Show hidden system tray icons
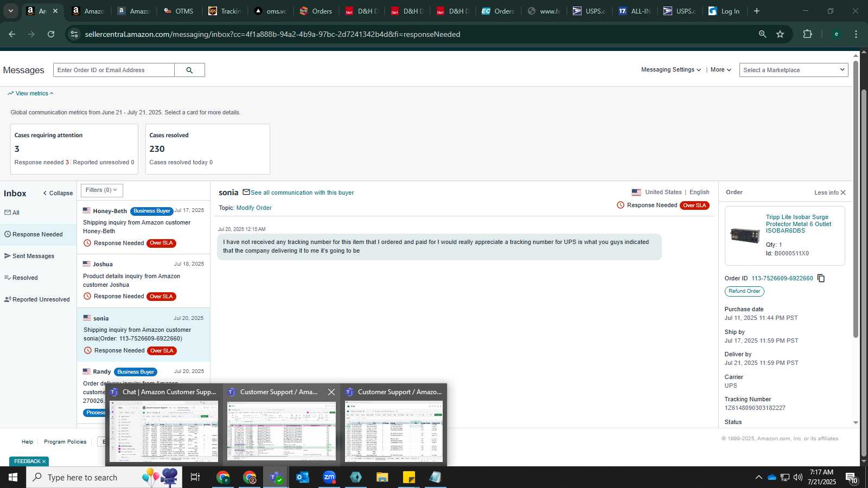 click(758, 477)
